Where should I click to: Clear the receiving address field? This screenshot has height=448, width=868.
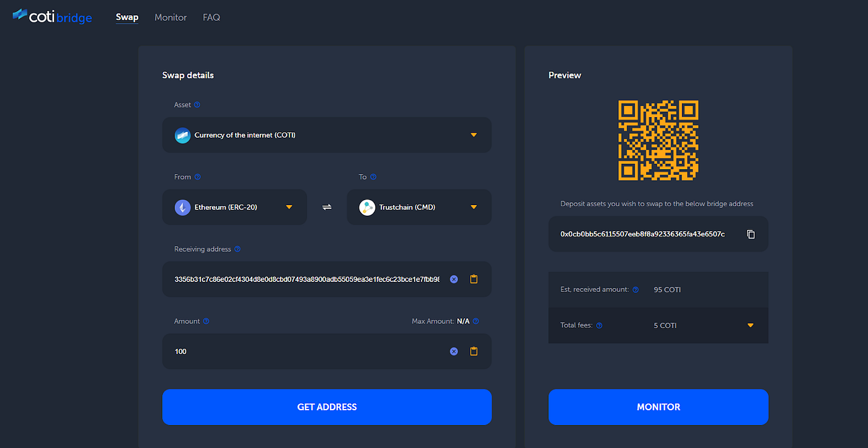453,279
